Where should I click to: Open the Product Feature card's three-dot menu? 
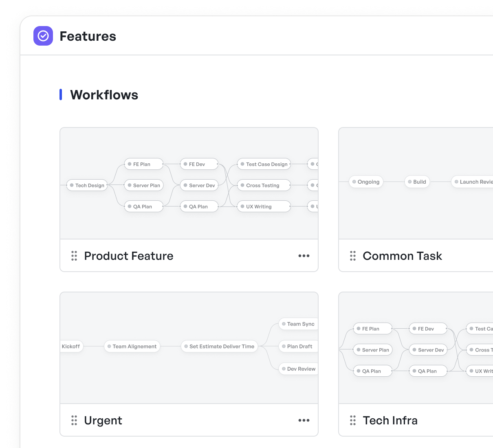click(304, 256)
